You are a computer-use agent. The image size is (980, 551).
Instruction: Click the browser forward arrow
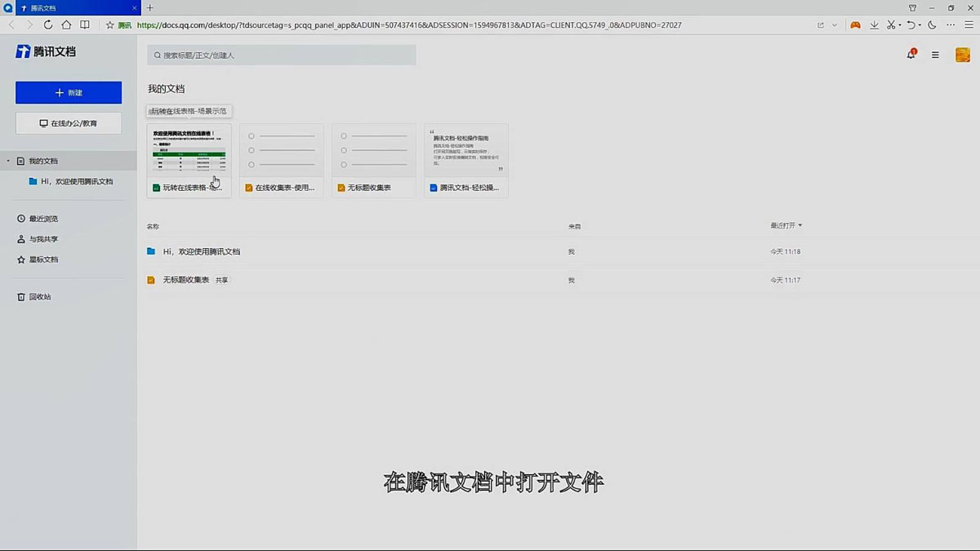pos(29,25)
